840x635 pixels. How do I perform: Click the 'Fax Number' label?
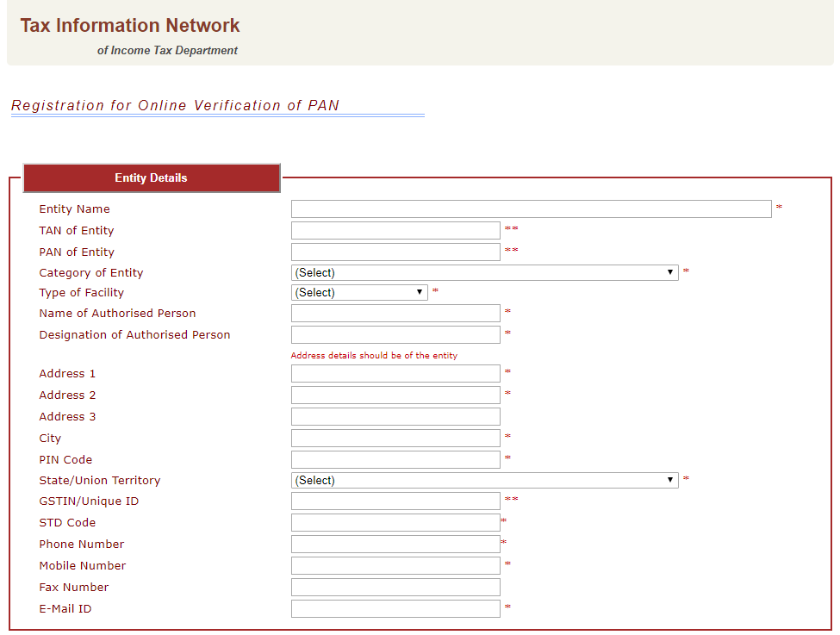[x=74, y=587]
